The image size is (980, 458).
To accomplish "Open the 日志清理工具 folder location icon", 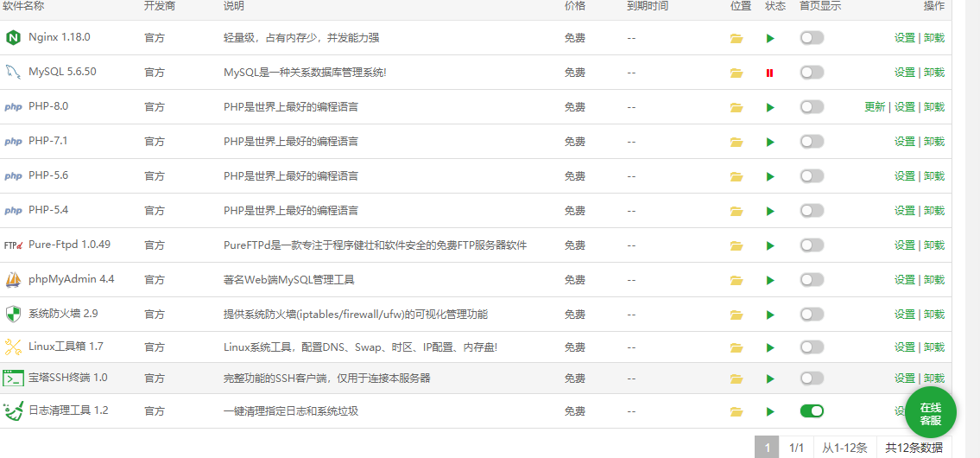I will 737,411.
